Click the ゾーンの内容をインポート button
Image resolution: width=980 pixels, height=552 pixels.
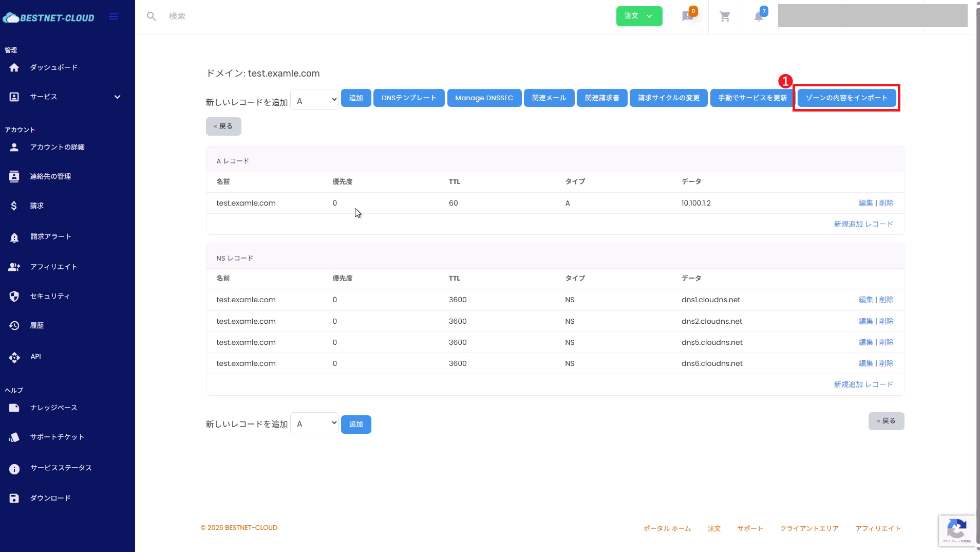846,98
